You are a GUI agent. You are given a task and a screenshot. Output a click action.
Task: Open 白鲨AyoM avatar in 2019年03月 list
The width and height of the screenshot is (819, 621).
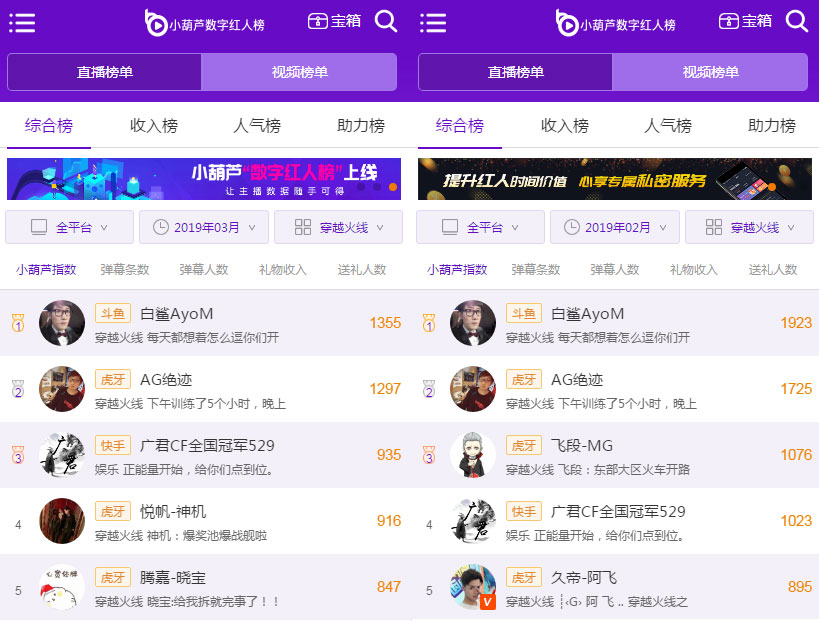tap(62, 323)
